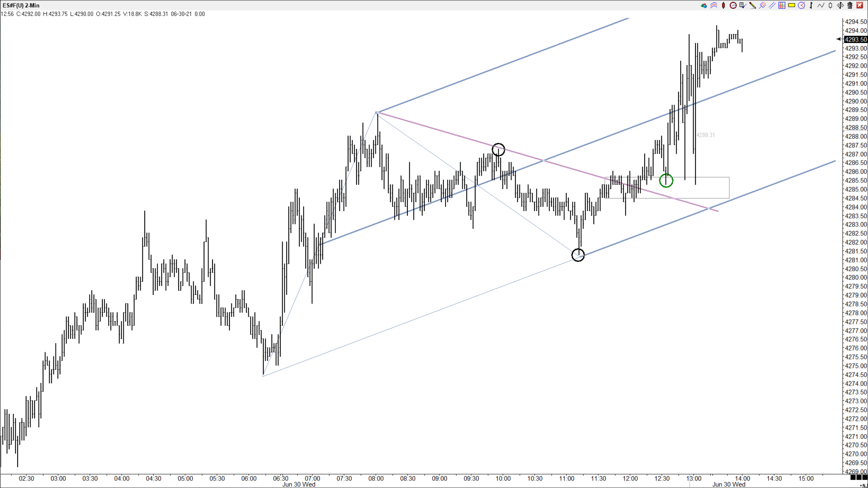Switch to bar chart style icon

click(811, 5)
